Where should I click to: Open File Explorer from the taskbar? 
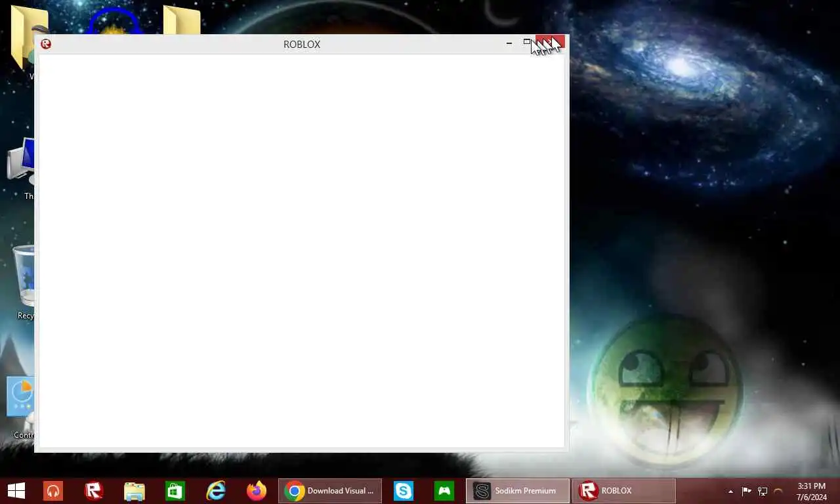pos(135,491)
